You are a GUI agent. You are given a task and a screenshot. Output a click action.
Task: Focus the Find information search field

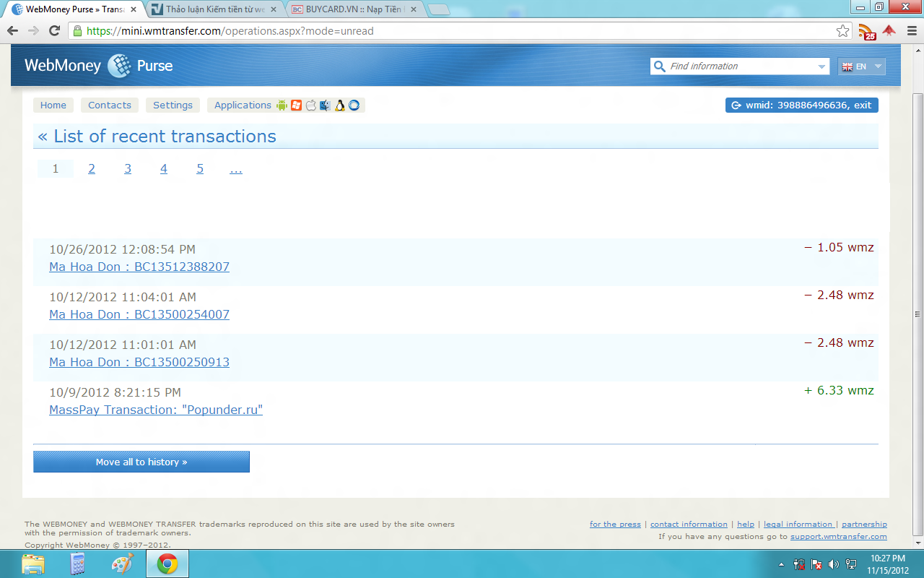point(739,66)
